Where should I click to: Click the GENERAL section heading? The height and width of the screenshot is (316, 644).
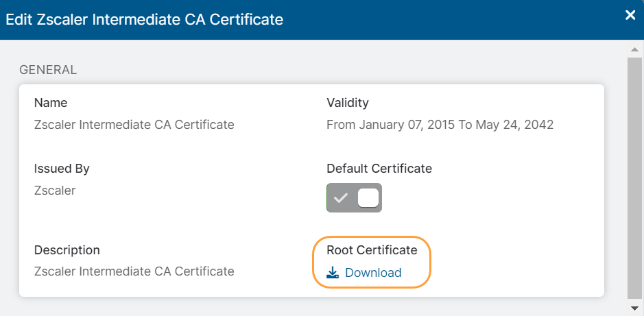pos(48,69)
